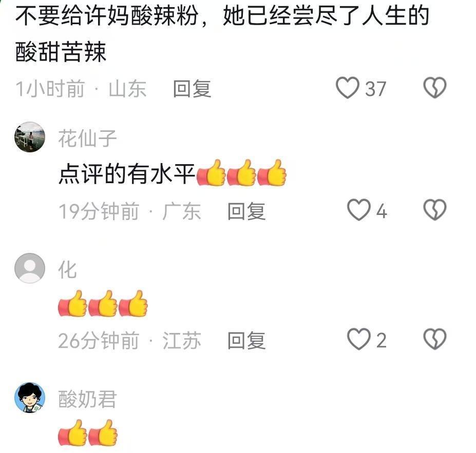Dislike the 山东 comment with broken heart

435,88
